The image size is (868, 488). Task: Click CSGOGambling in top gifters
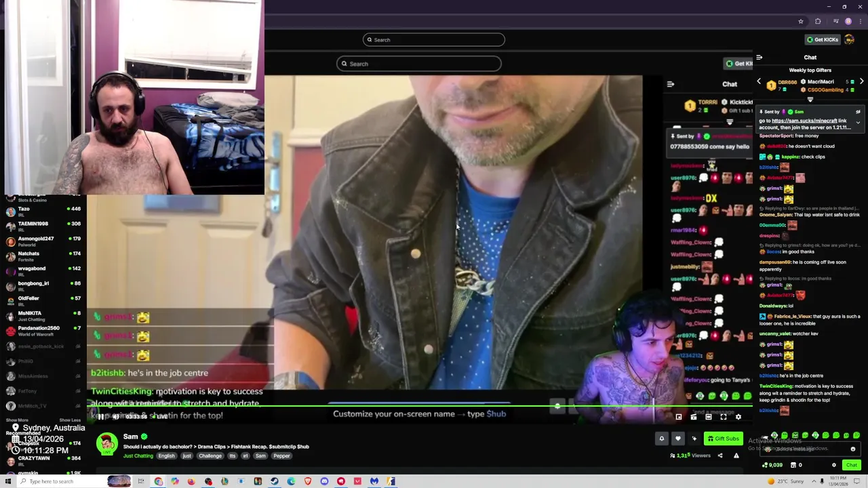click(825, 89)
